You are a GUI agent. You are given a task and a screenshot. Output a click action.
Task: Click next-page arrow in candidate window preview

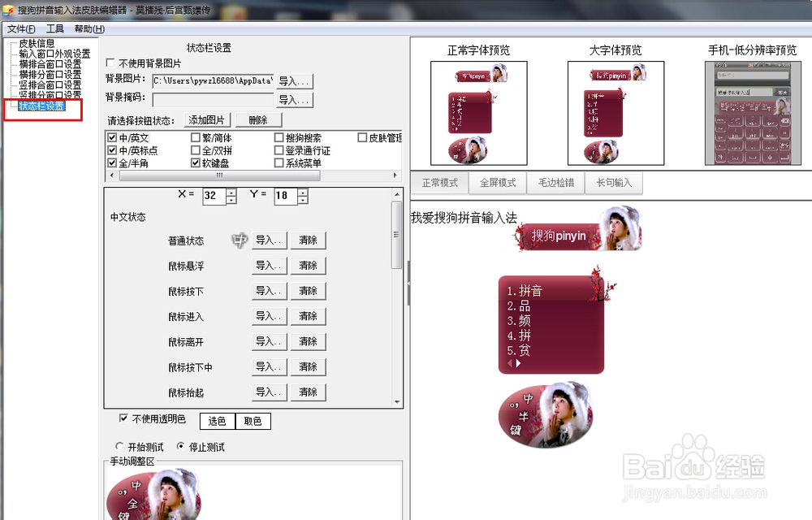(x=518, y=363)
